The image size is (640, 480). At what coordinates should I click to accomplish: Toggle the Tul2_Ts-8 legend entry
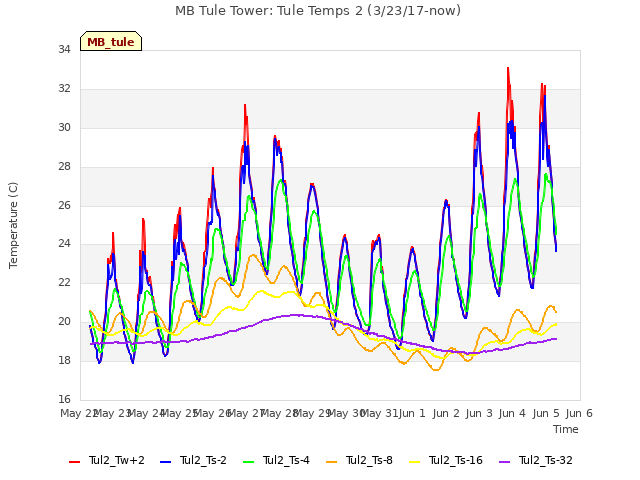360,460
